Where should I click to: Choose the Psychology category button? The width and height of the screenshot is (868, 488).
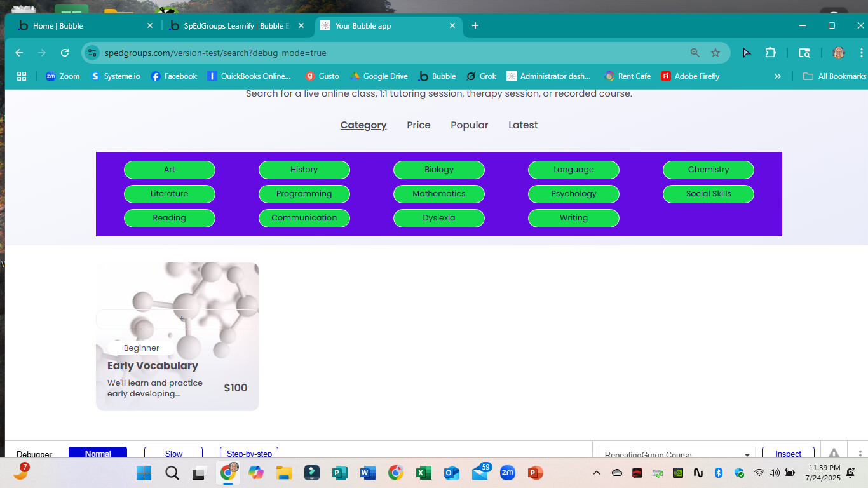574,194
